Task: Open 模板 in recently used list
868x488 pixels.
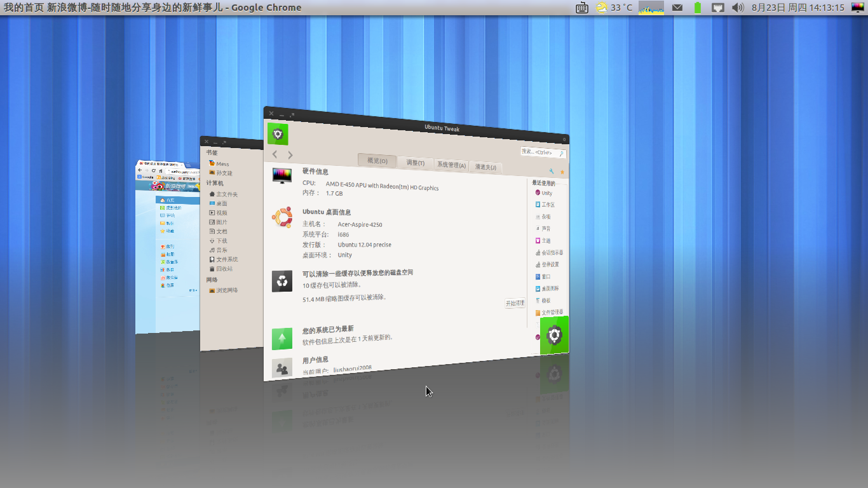Action: tap(543, 301)
